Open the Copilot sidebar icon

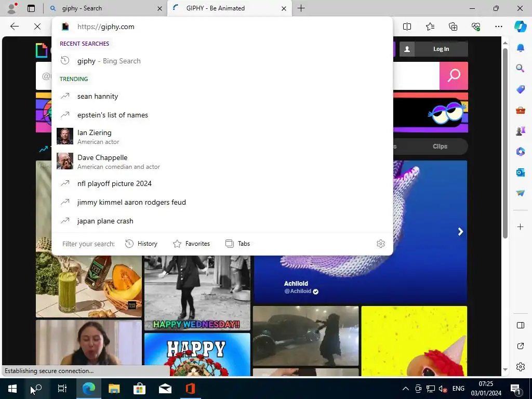click(520, 26)
